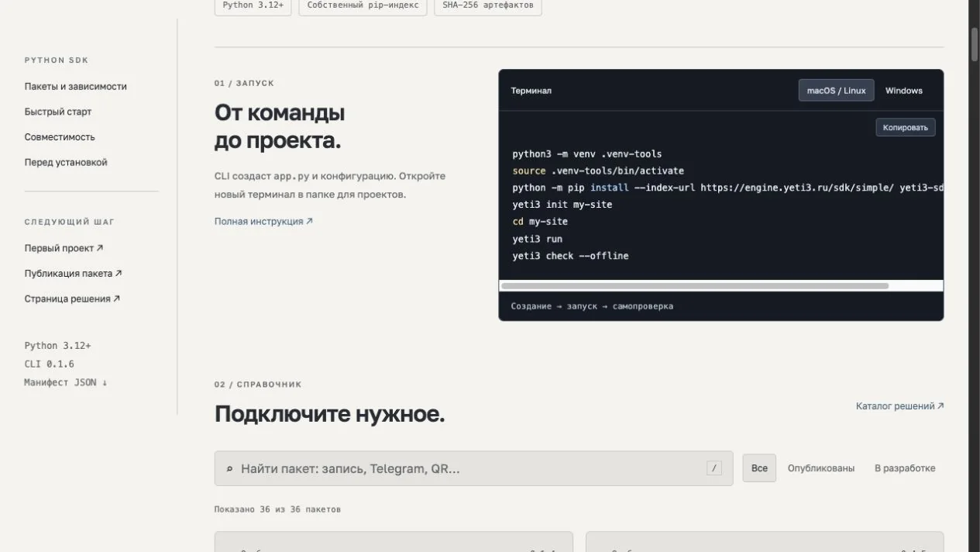Image resolution: width=980 pixels, height=552 pixels.
Task: Download Манифест JSON file
Action: coord(66,382)
